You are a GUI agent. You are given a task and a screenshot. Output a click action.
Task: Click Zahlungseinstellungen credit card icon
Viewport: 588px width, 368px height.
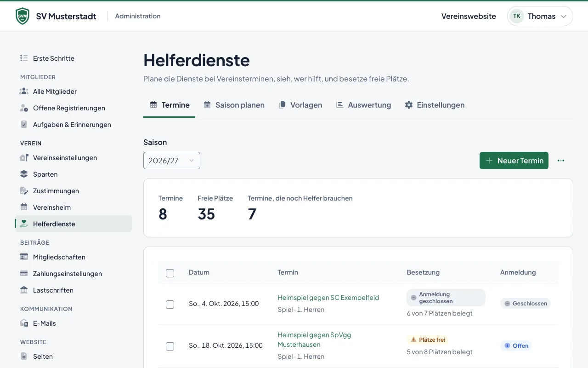pyautogui.click(x=24, y=274)
